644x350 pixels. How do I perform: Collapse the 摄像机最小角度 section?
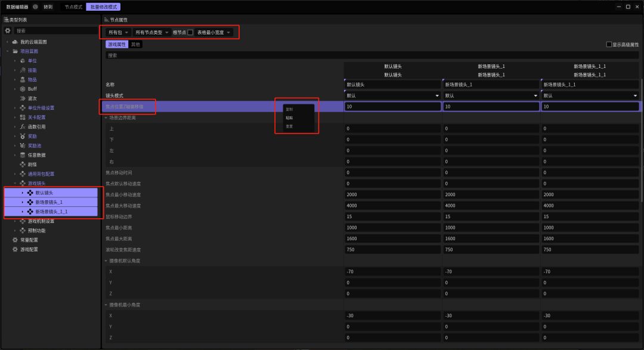click(106, 305)
